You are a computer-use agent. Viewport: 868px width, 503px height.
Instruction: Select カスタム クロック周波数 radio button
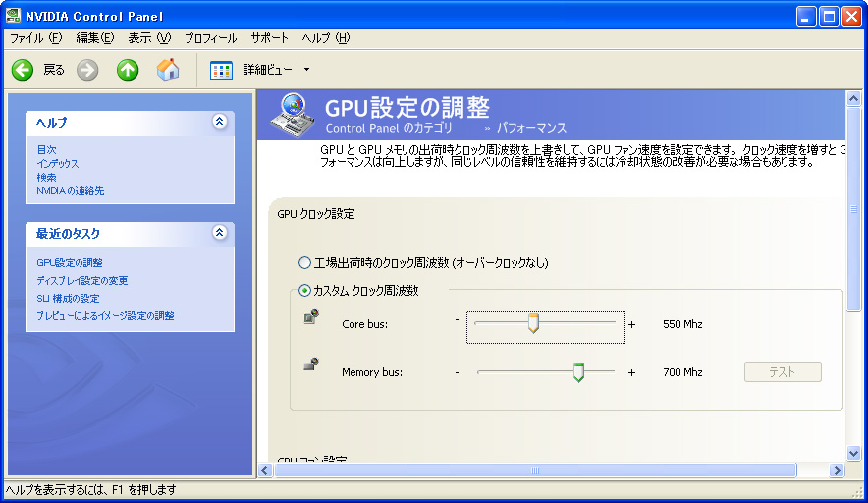point(304,290)
